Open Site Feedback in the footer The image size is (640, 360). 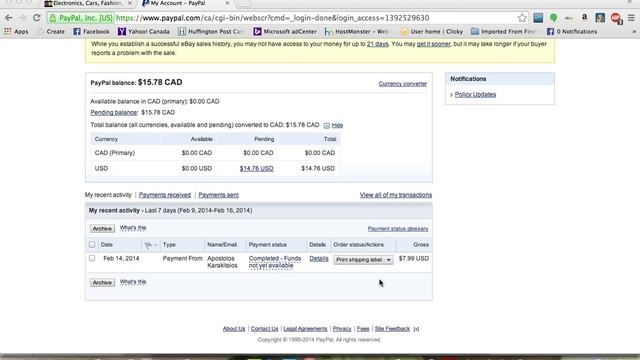[x=392, y=329]
